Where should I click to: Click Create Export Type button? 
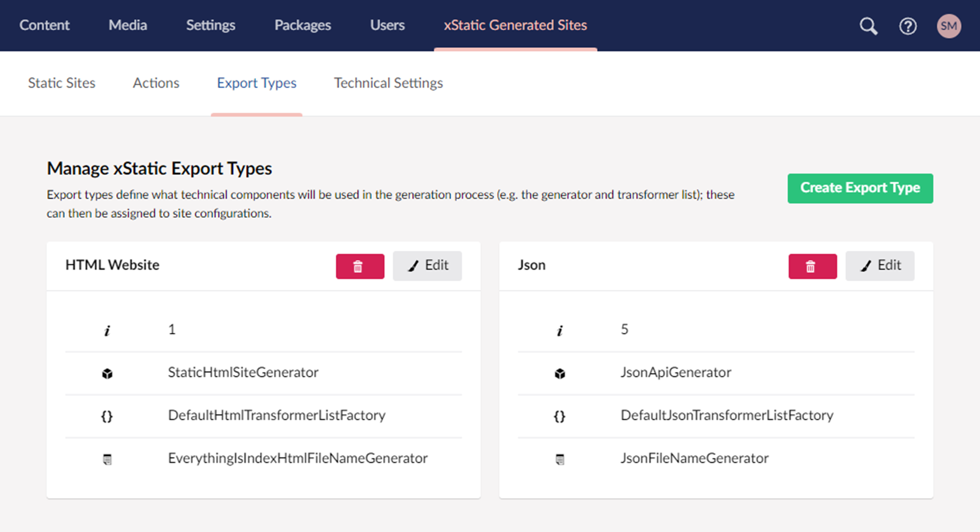pos(860,188)
